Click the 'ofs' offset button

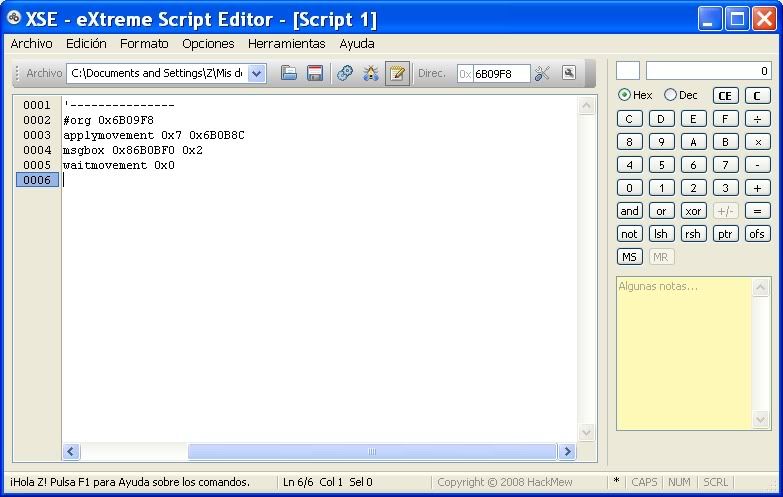tap(757, 234)
